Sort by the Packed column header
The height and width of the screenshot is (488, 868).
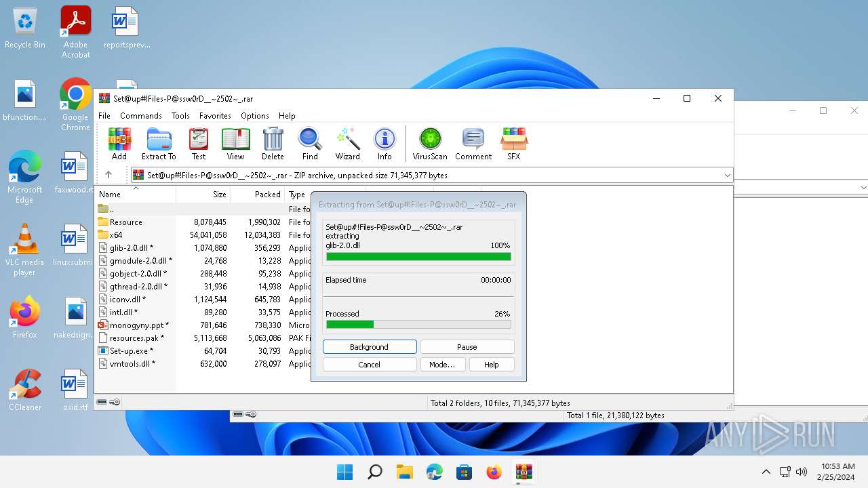[x=258, y=195]
